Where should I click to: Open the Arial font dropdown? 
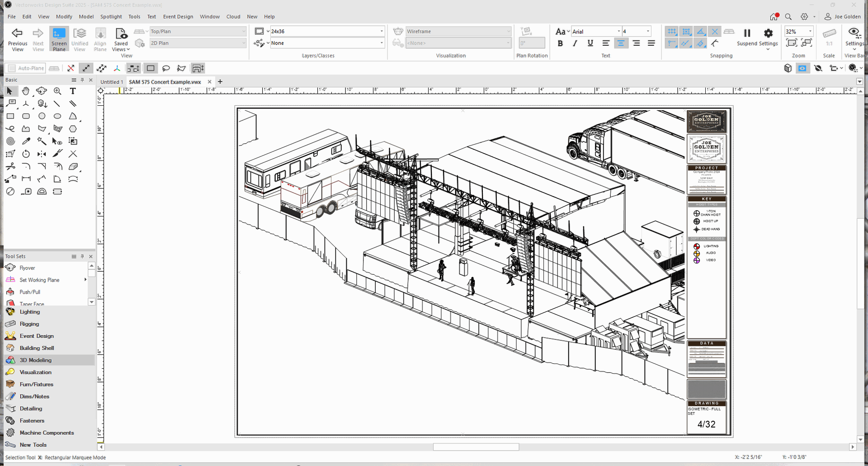tap(596, 31)
